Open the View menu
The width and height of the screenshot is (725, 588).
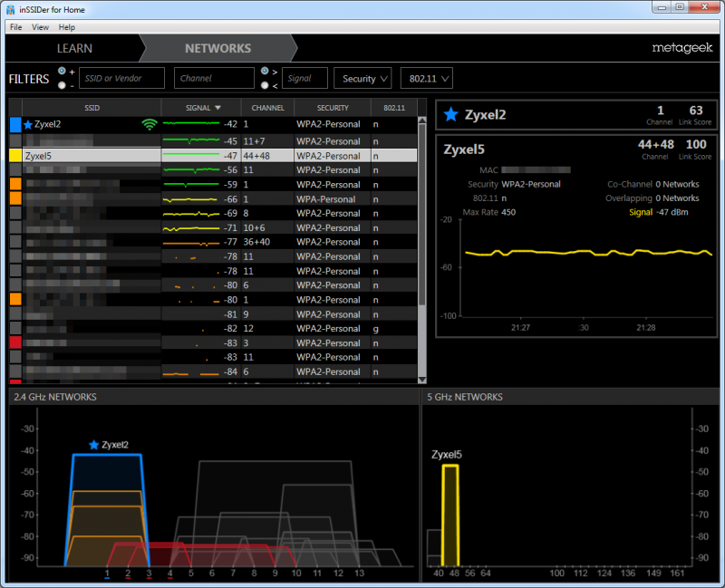(x=40, y=27)
